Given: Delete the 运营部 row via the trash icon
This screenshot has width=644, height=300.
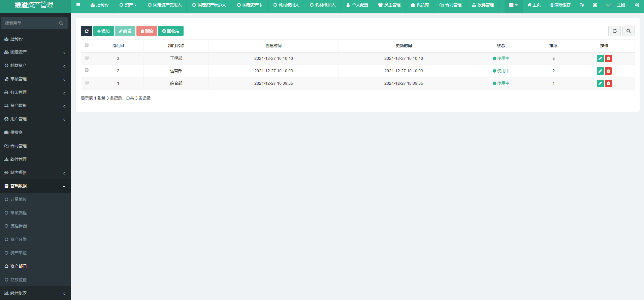Looking at the screenshot, I should tap(608, 71).
